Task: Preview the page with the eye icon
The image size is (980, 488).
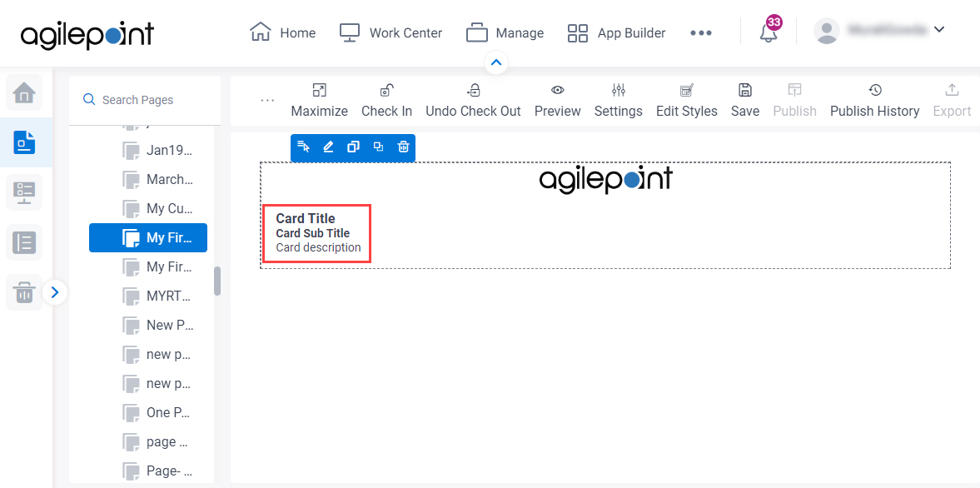Action: [558, 101]
